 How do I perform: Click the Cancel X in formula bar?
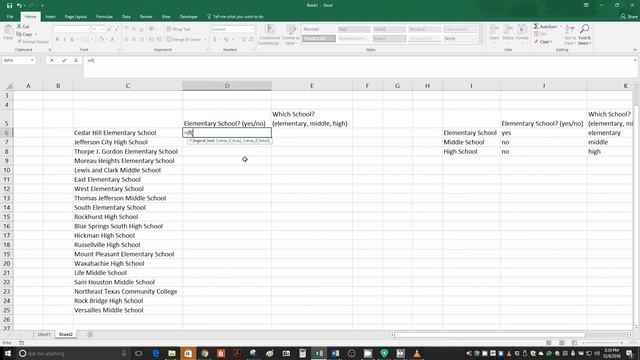coord(52,60)
